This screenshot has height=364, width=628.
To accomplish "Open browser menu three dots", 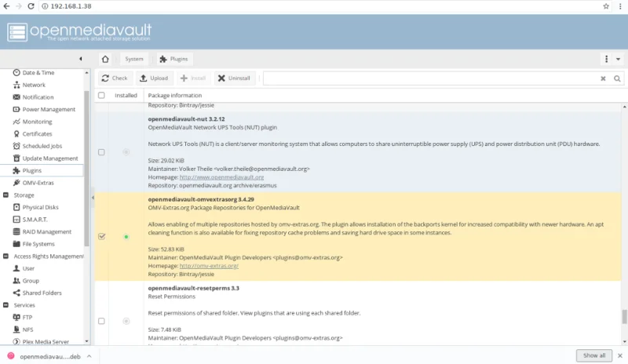I will point(620,6).
